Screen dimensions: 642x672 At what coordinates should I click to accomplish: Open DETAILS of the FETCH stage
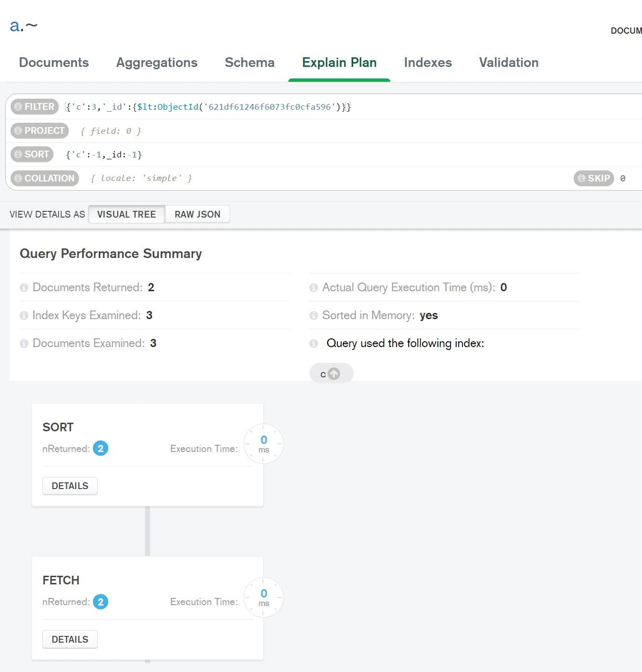click(x=70, y=640)
